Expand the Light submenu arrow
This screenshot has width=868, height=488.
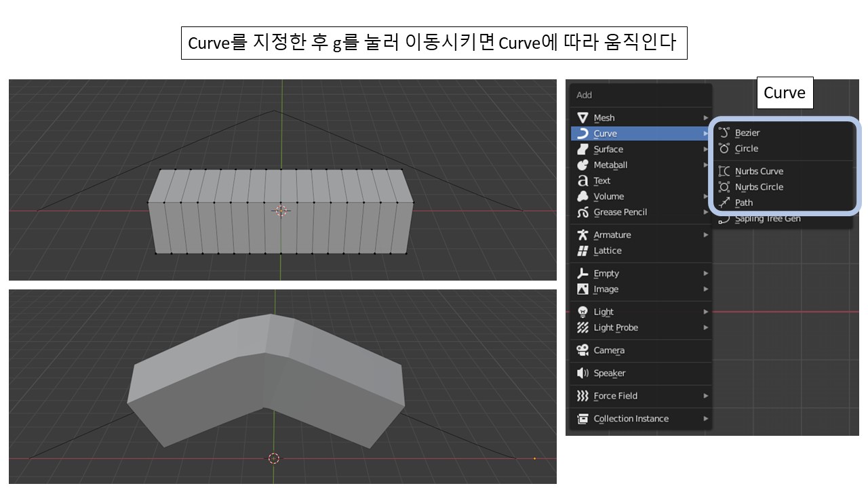(x=705, y=311)
